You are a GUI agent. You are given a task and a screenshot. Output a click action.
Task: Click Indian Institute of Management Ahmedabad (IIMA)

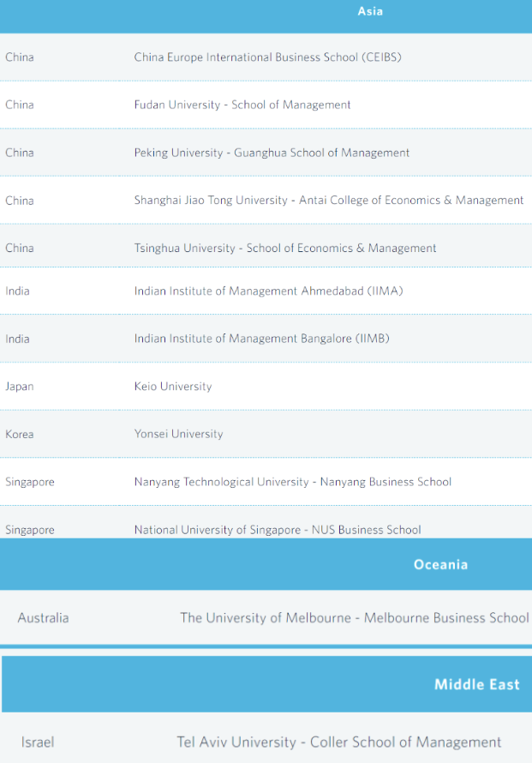pyautogui.click(x=268, y=291)
